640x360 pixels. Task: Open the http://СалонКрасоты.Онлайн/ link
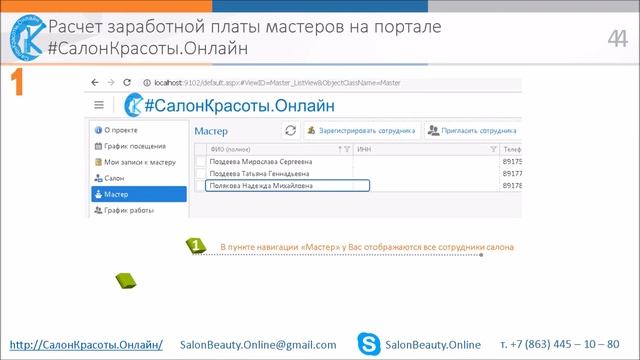pos(86,345)
